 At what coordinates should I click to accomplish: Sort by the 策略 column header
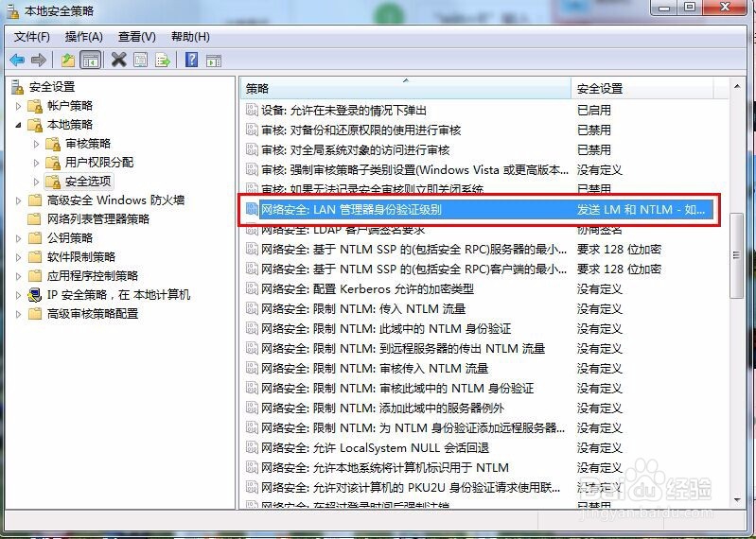click(x=406, y=89)
